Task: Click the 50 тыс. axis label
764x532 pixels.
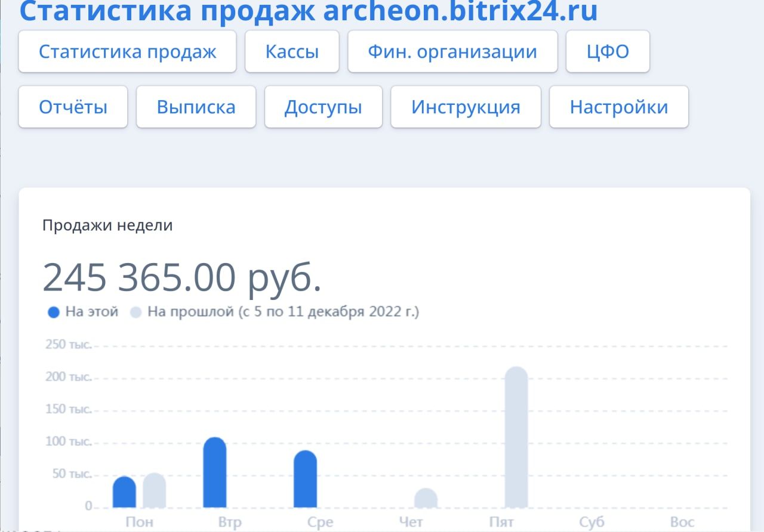Action: click(72, 474)
